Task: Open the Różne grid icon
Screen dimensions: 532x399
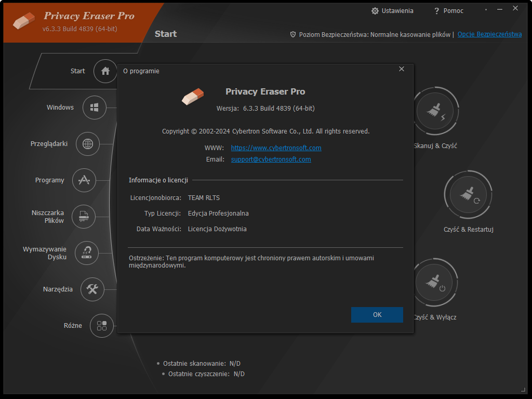Action: click(x=102, y=326)
